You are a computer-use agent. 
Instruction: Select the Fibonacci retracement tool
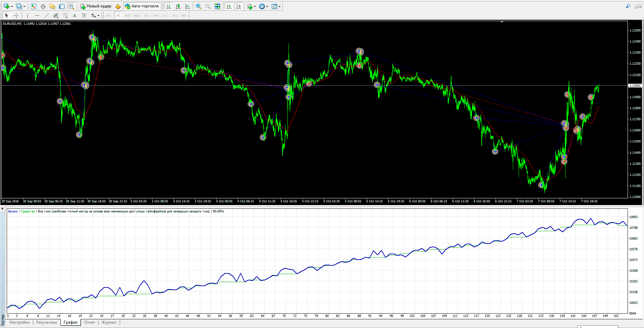tap(65, 15)
